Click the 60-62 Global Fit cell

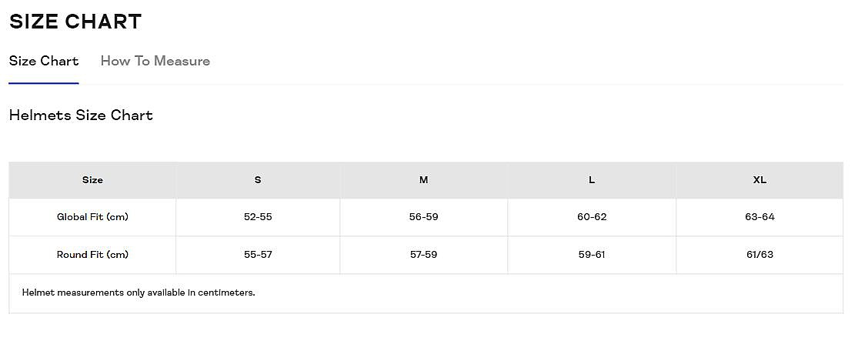click(592, 217)
